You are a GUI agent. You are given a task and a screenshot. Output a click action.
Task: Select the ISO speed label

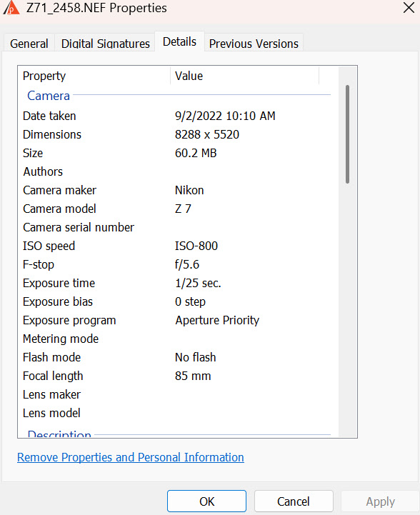pyautogui.click(x=49, y=246)
